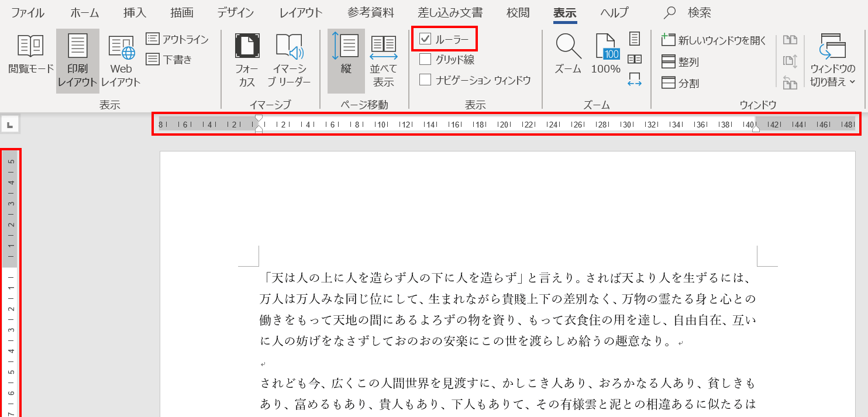
Task: Click 分割 to split window
Action: (680, 83)
